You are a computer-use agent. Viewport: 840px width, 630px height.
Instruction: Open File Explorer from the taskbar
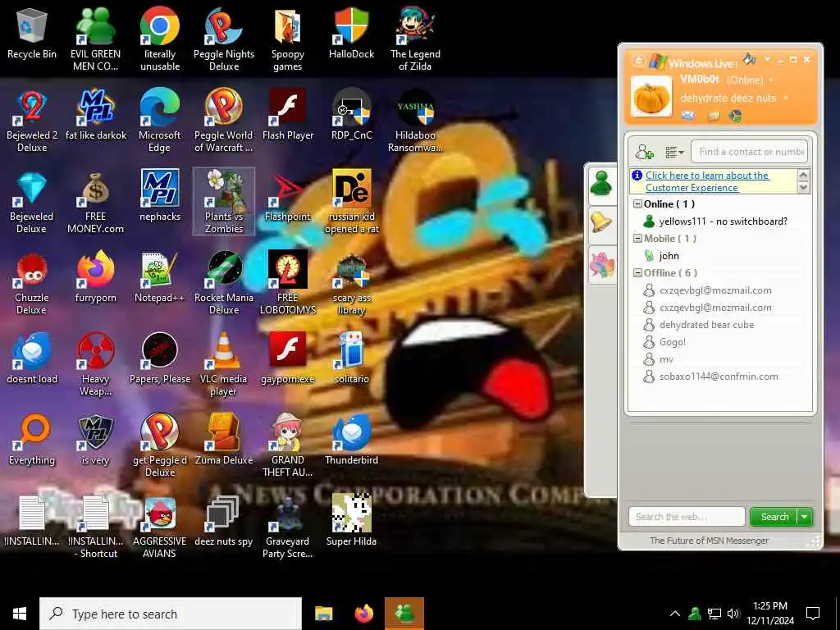pos(323,614)
